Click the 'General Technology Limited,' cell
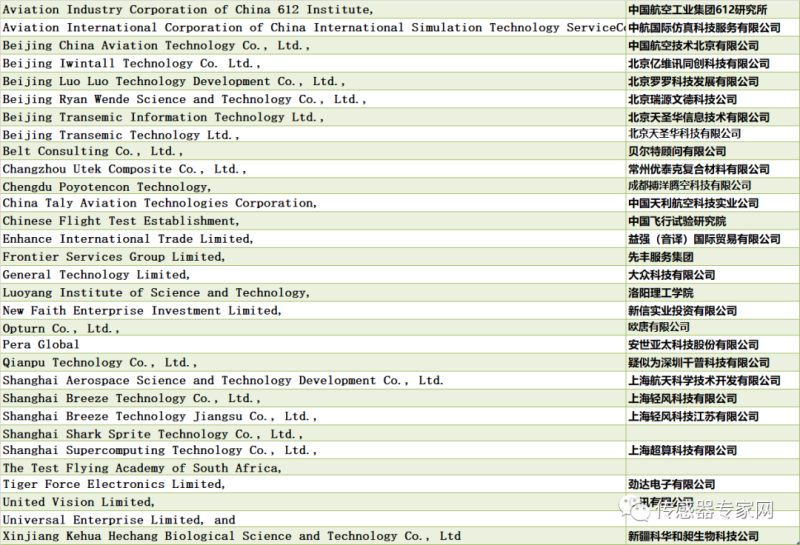Viewport: 800px width, 545px height. 313,275
